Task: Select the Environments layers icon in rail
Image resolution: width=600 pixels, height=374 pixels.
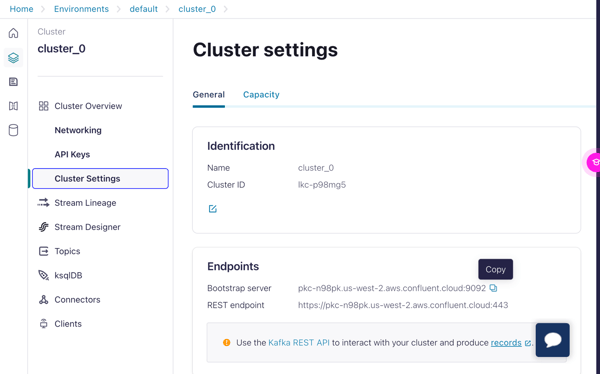Action: coord(13,58)
